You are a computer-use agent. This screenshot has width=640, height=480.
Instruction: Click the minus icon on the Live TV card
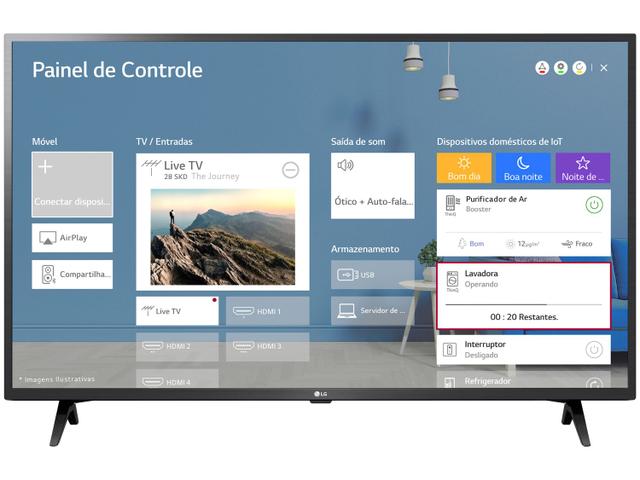290,170
